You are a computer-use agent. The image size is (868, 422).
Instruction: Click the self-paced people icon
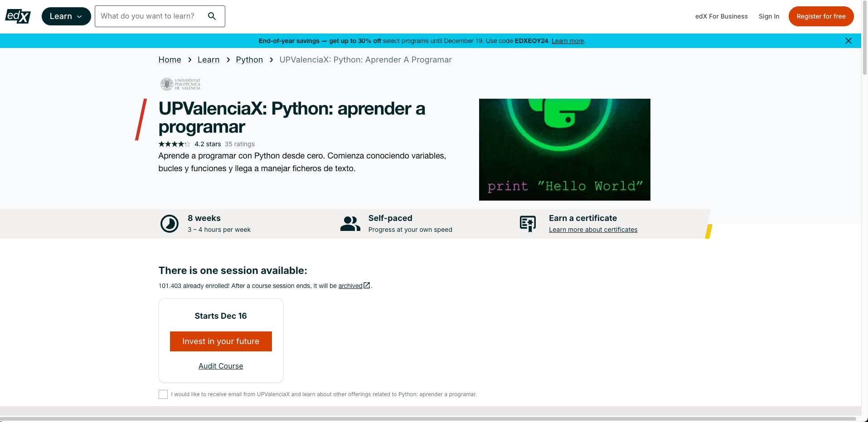tap(350, 224)
